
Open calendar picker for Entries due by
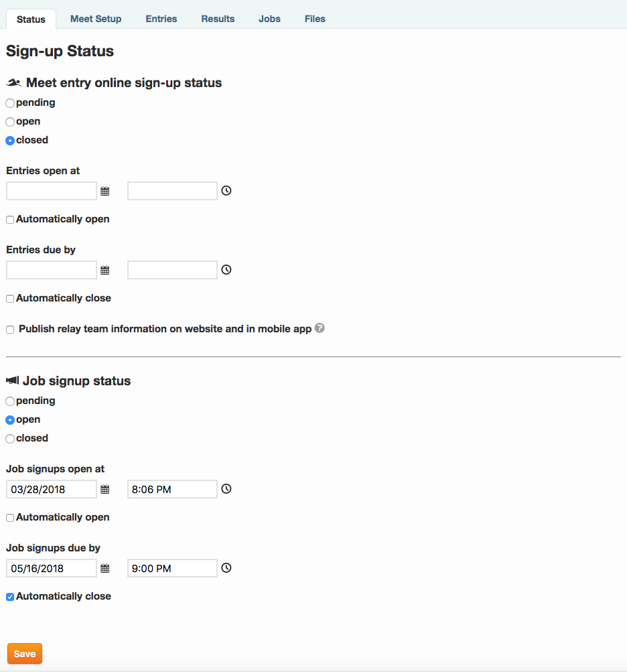[105, 271]
